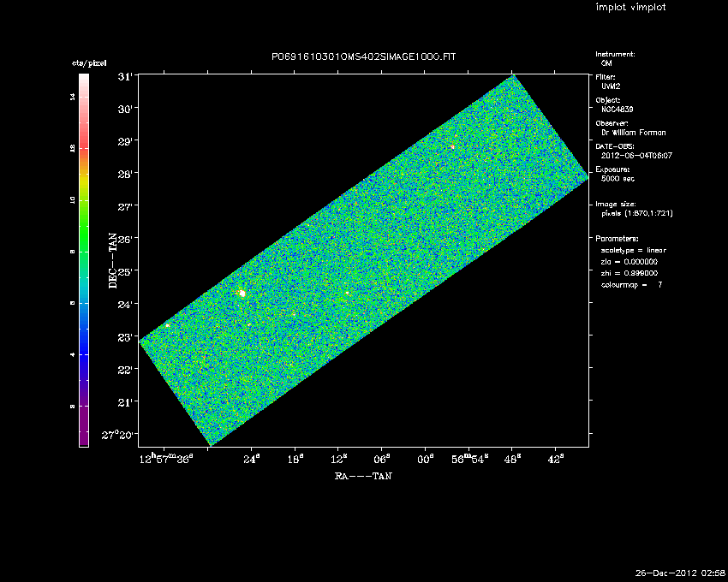Click the 12h57m36s RA tick label
728x582 pixels.
[x=166, y=459]
